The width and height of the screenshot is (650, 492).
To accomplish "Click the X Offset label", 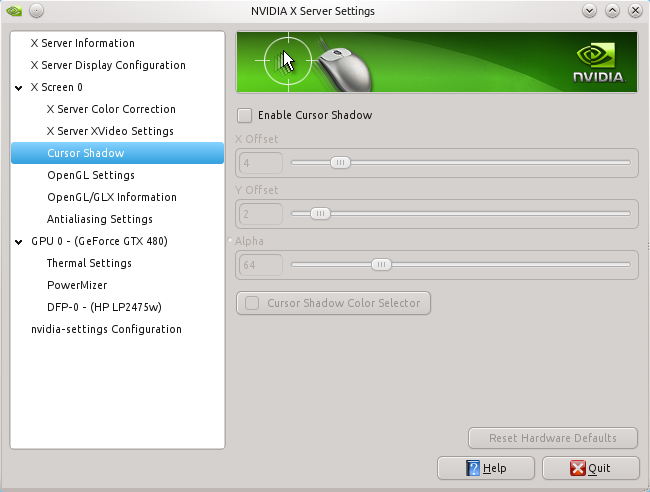I will tap(257, 139).
